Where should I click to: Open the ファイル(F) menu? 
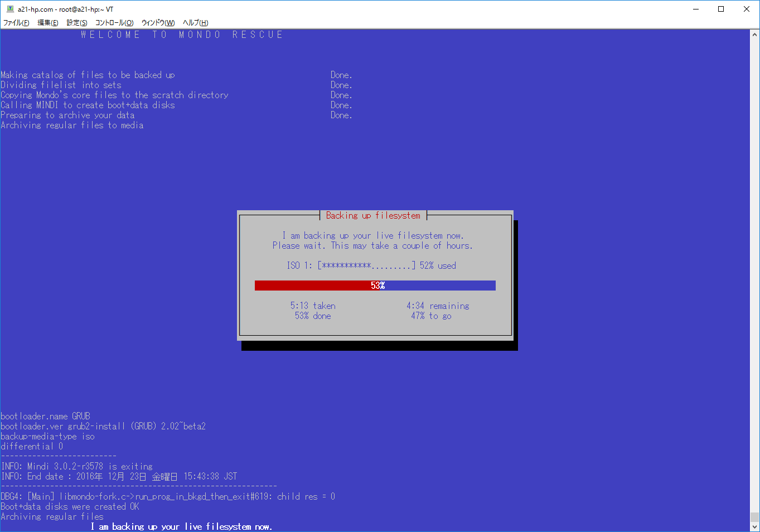point(16,23)
